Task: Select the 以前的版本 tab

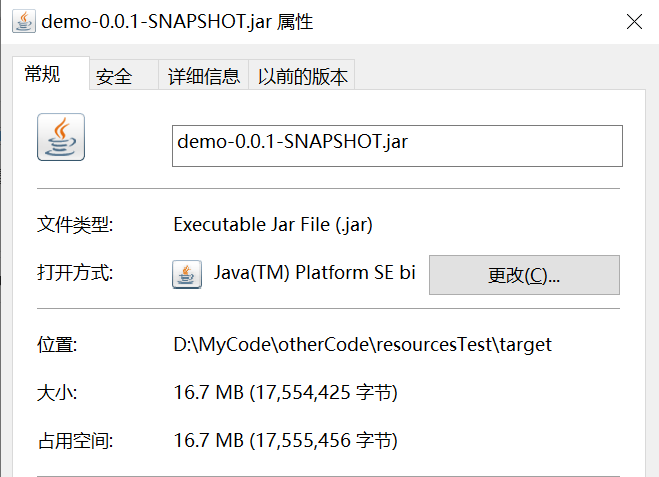Action: point(303,76)
